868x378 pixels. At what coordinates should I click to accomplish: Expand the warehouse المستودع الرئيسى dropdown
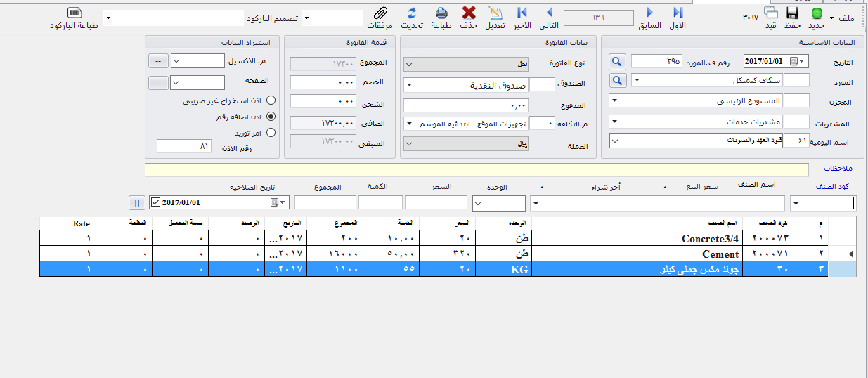pyautogui.click(x=614, y=100)
